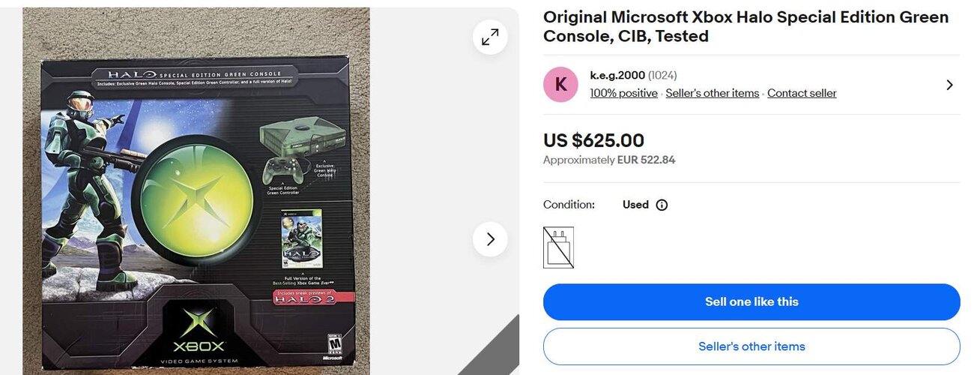Click the crossed-out charger icon
Screen dimensions: 980x375
point(558,247)
